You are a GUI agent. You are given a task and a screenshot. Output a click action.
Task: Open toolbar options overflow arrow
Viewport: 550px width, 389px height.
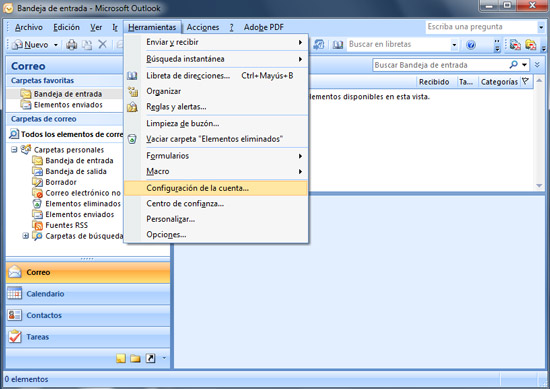[x=497, y=45]
